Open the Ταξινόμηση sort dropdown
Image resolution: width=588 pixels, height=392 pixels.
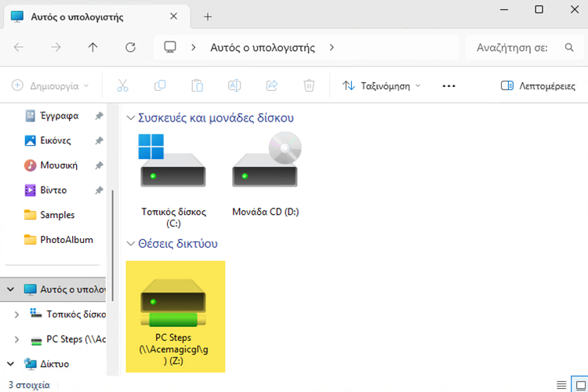click(x=382, y=85)
